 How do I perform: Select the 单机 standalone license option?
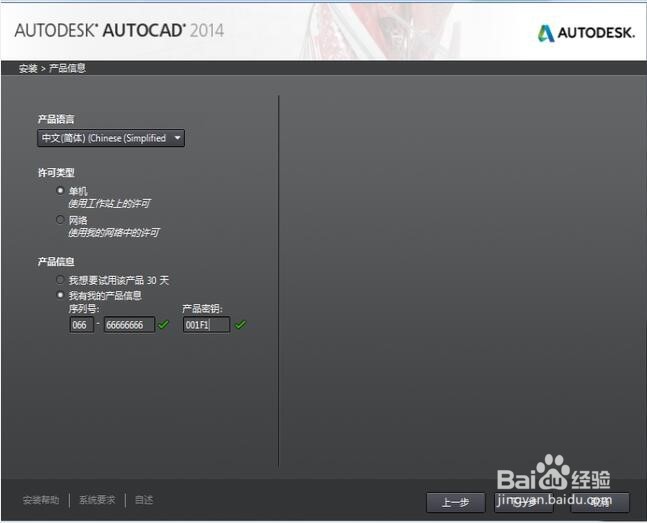coord(60,190)
